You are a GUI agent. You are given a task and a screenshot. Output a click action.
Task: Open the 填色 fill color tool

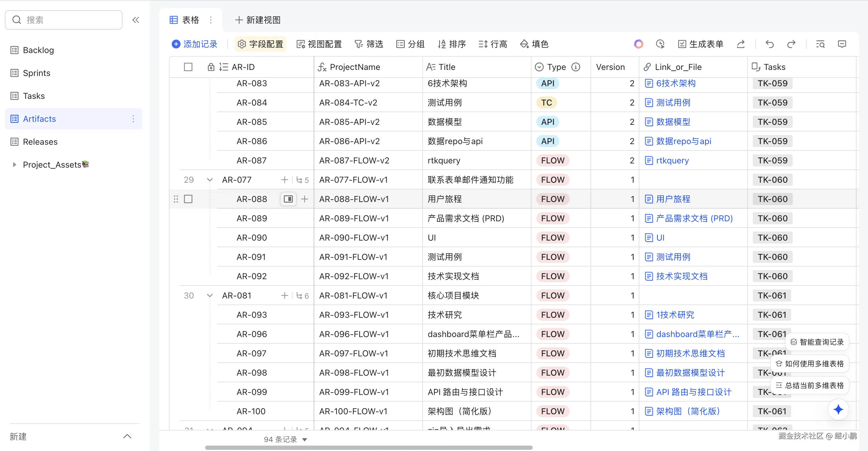point(534,44)
